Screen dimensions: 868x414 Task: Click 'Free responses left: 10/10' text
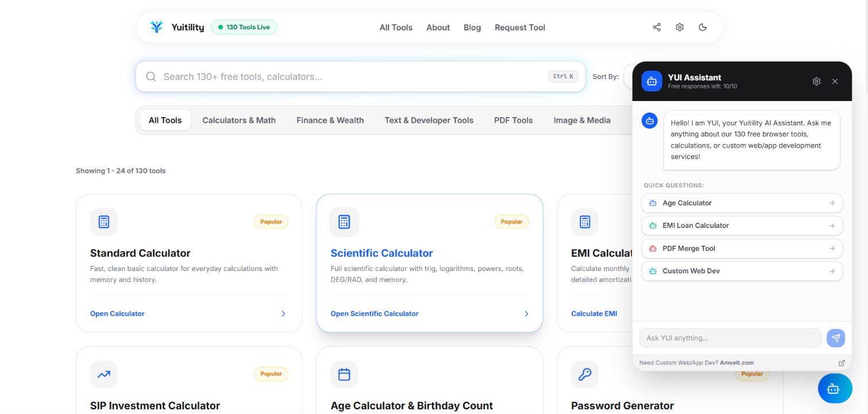pyautogui.click(x=702, y=87)
